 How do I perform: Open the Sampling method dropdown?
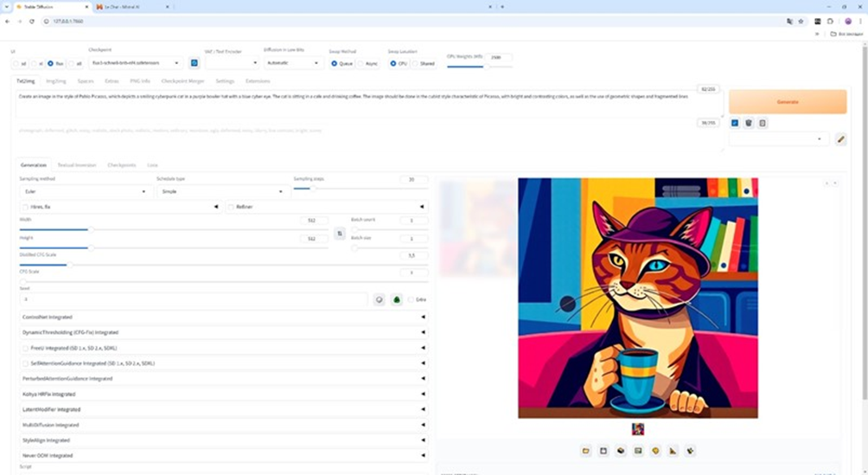click(86, 191)
